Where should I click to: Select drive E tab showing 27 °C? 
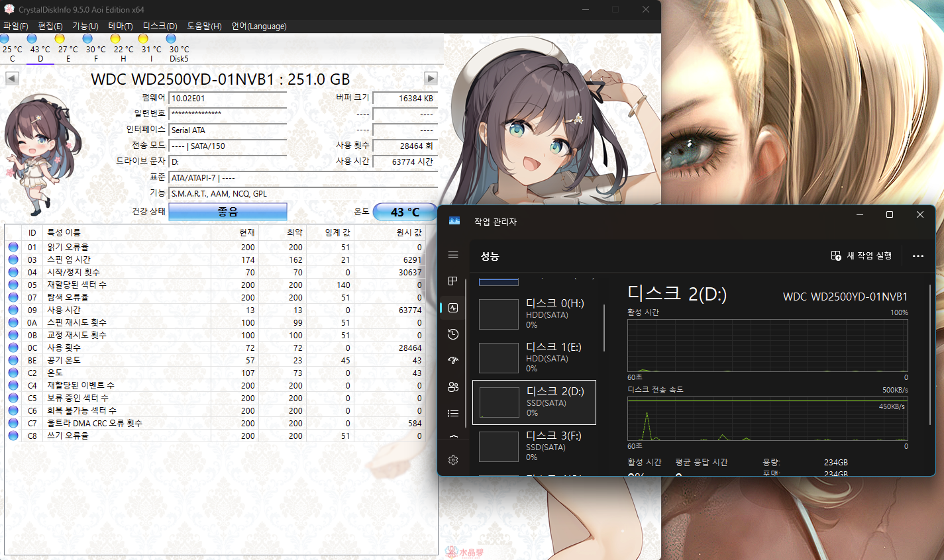point(68,48)
